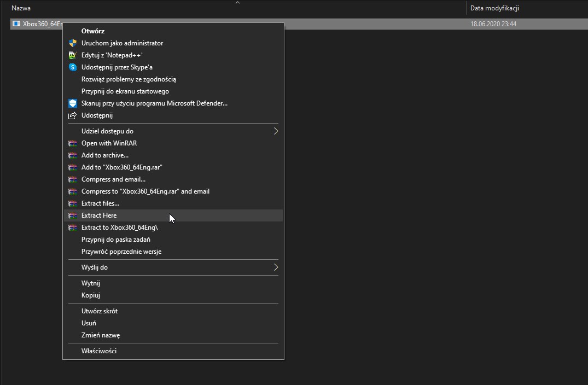Choose Przypnij do paska zadań
The image size is (588, 385).
coord(173,239)
